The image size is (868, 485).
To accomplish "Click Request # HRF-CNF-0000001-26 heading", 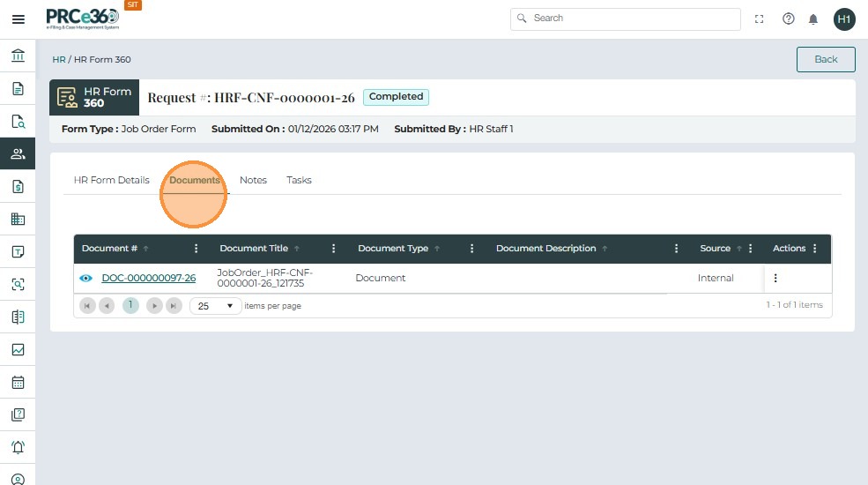I will coord(251,98).
